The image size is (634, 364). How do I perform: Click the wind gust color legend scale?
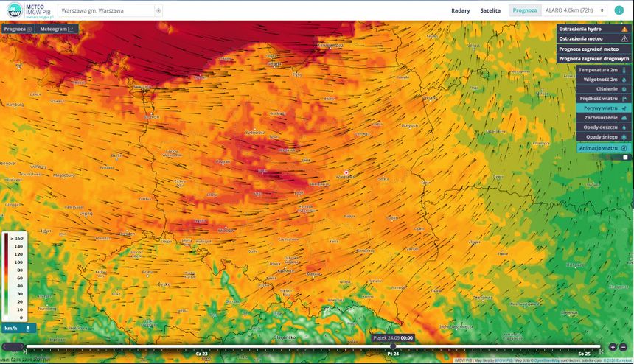(15, 277)
